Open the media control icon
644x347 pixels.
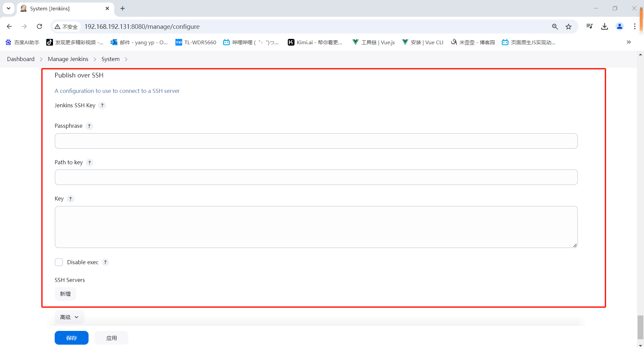coord(590,26)
